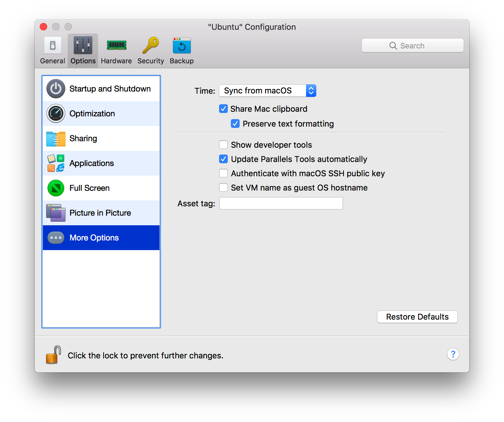Open the Hardware memory chip icon
The width and height of the screenshot is (504, 422).
[116, 45]
